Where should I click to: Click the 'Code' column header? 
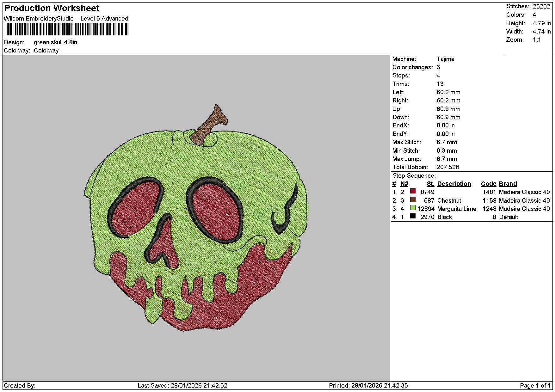tap(489, 184)
